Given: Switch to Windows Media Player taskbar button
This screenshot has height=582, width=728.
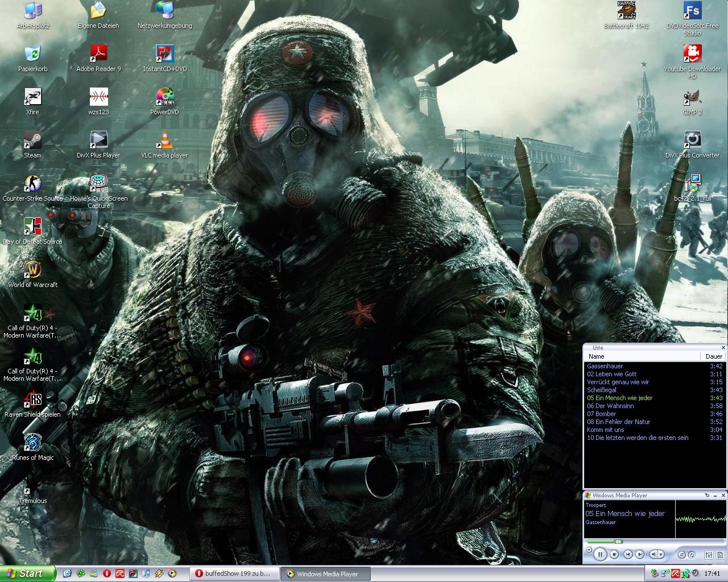Looking at the screenshot, I should pos(326,574).
